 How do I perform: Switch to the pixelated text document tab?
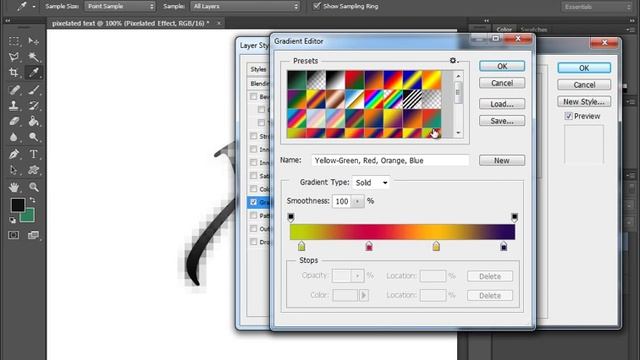[x=131, y=23]
